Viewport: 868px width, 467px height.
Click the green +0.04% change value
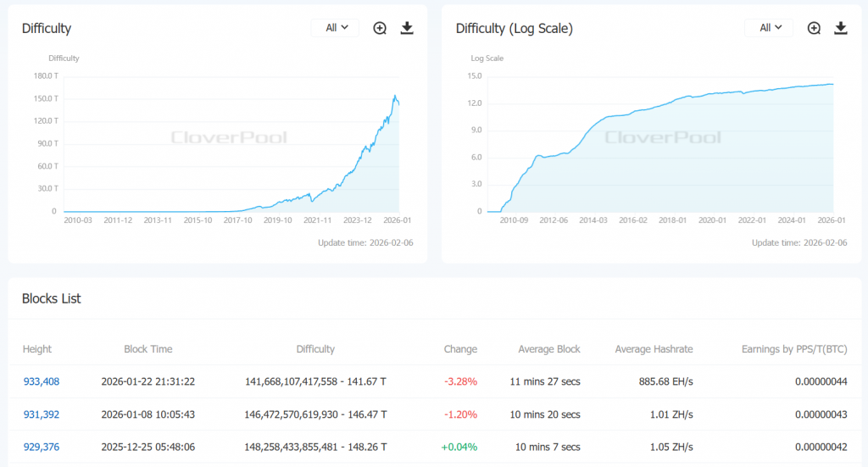[x=460, y=447]
